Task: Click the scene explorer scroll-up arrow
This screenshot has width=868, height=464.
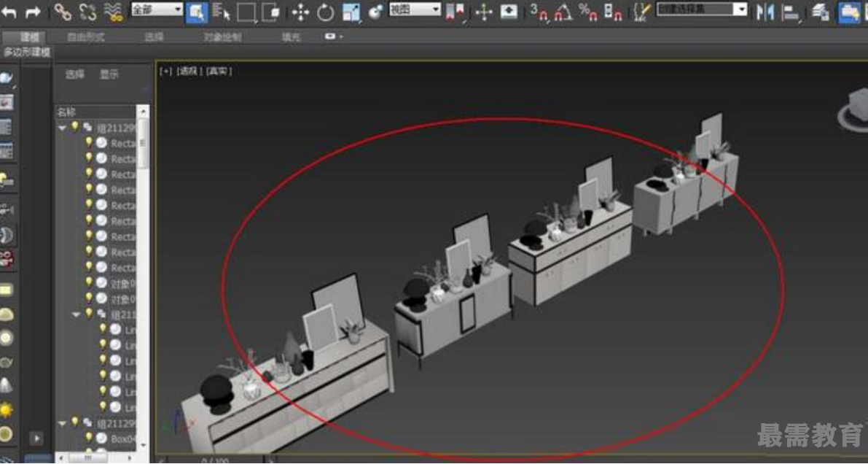Action: [143, 112]
